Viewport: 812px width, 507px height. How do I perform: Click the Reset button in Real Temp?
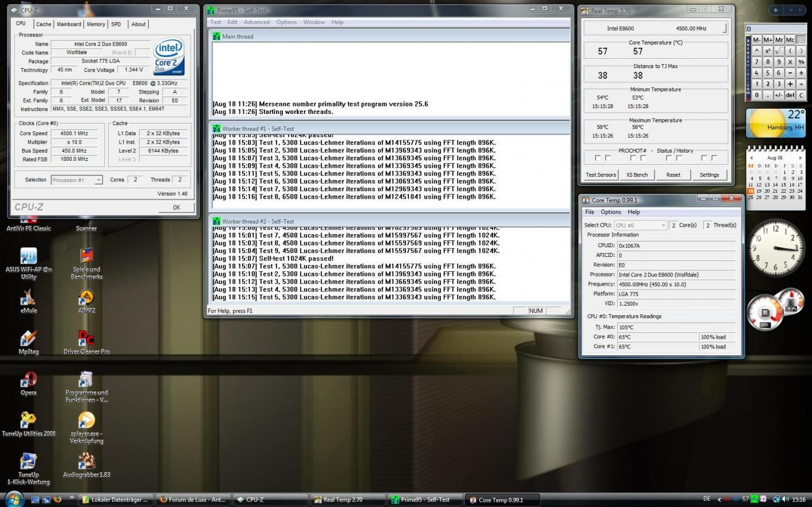673,175
